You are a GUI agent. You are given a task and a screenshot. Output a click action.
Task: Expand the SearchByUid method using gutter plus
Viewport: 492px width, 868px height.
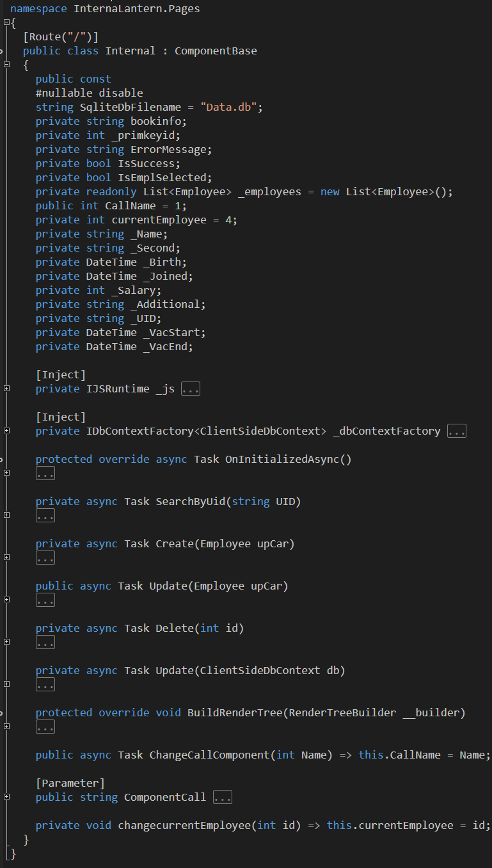[6, 515]
